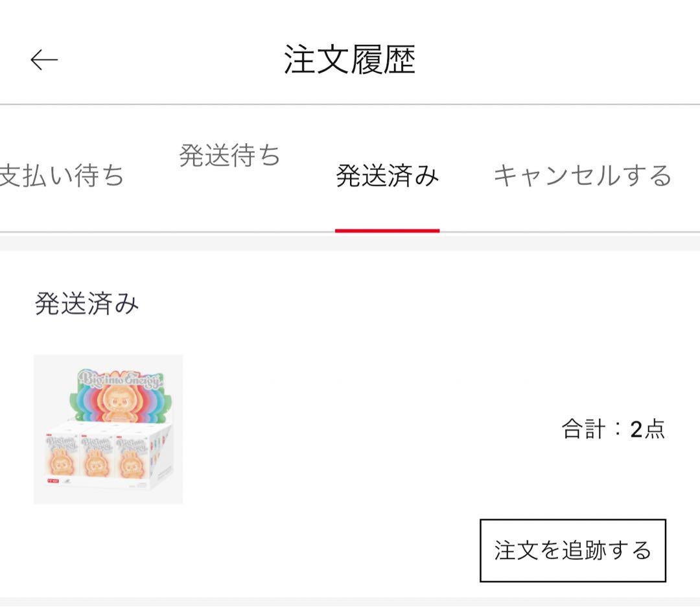Click the number 2 in the item total
The image size is (700, 607).
click(636, 429)
